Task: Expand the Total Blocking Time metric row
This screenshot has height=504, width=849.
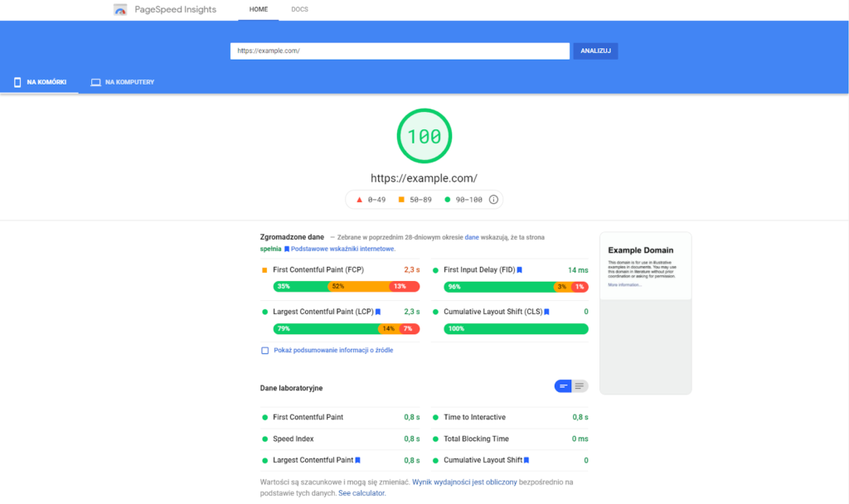Action: 476,439
